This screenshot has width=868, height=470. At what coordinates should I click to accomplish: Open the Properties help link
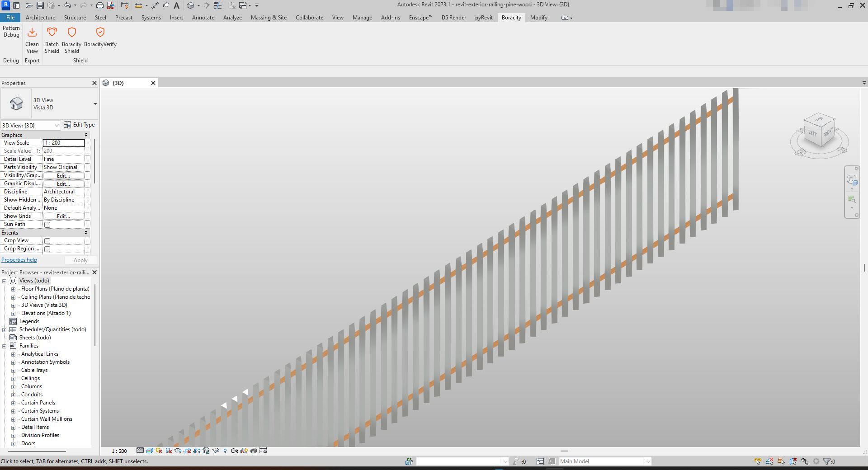tap(19, 260)
